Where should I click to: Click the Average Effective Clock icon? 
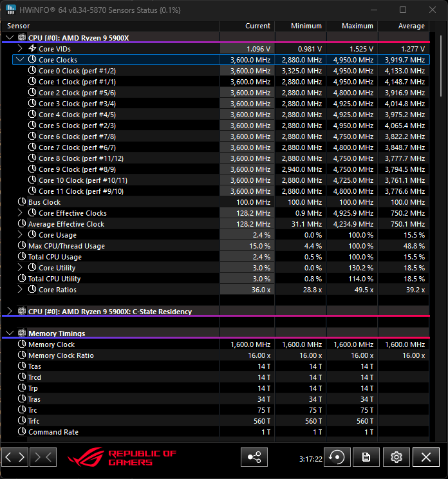[22, 223]
